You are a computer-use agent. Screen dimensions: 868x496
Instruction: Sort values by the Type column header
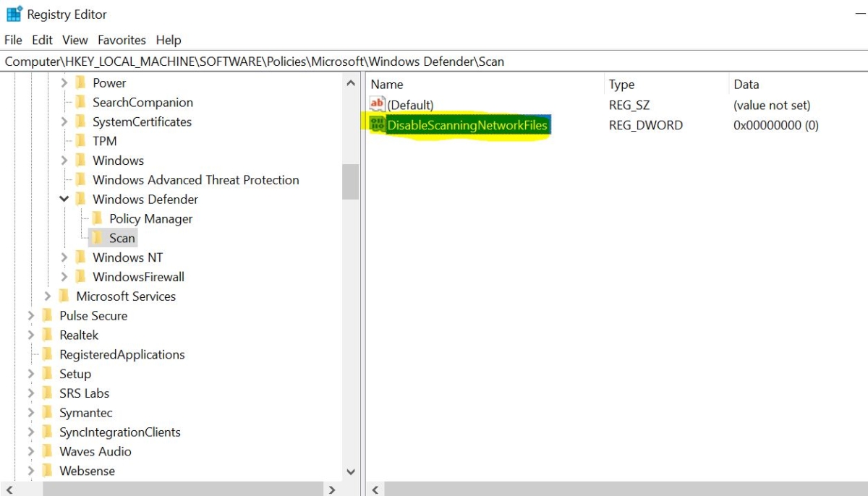[x=621, y=84]
